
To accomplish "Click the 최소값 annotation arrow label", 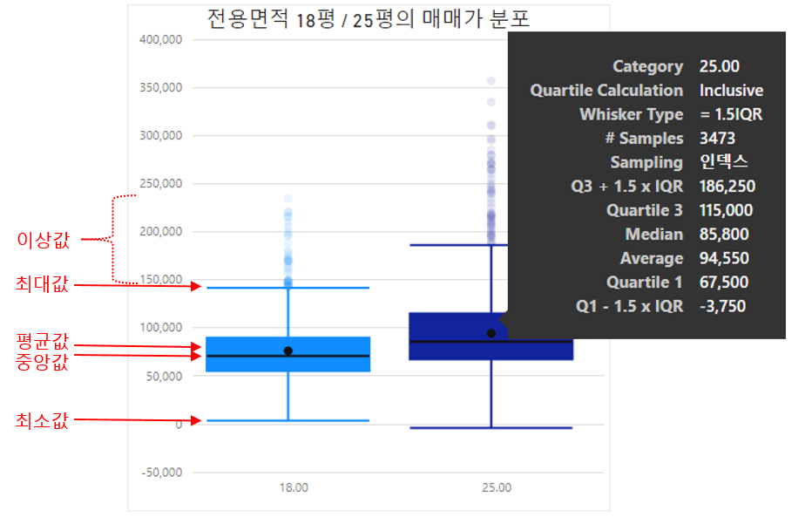I will (x=40, y=421).
